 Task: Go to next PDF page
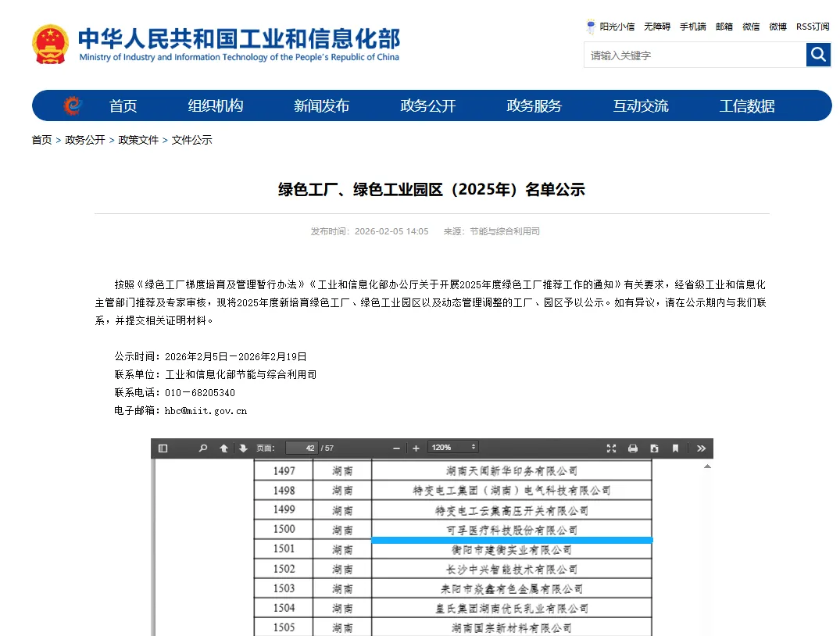(243, 448)
